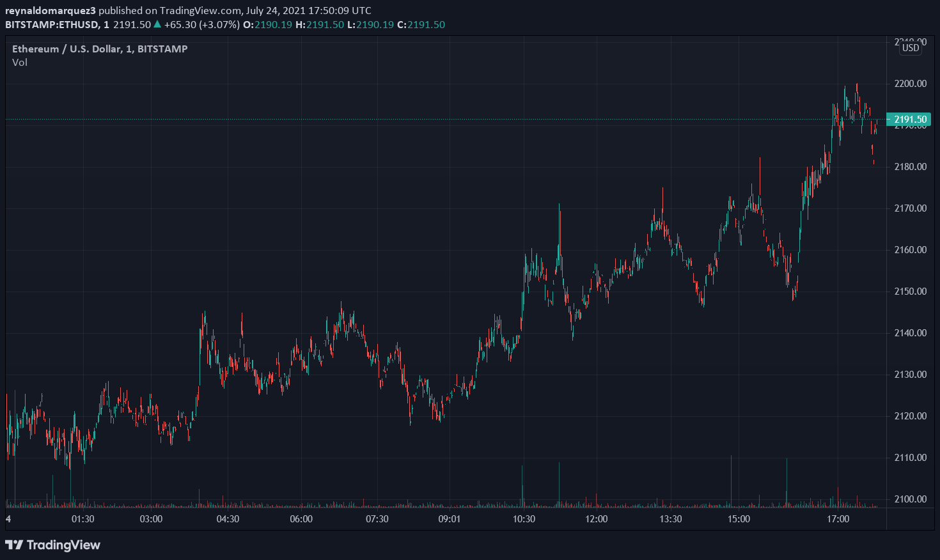Click the 2120.00 price axis label
940x560 pixels.
click(x=910, y=416)
